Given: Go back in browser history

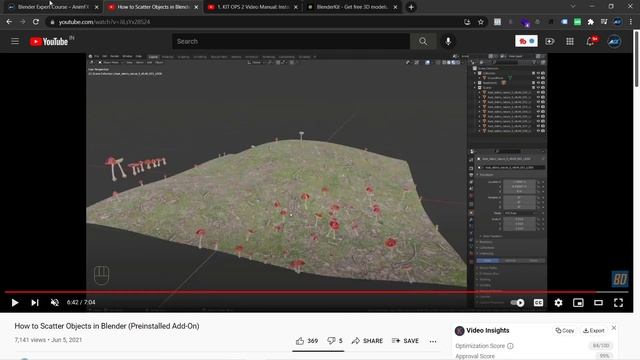Looking at the screenshot, I should point(9,22).
